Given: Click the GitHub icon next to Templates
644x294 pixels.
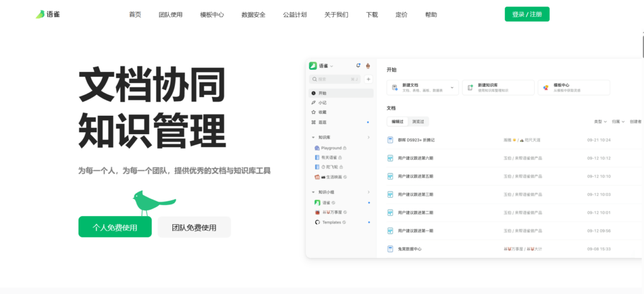Looking at the screenshot, I should [x=317, y=222].
